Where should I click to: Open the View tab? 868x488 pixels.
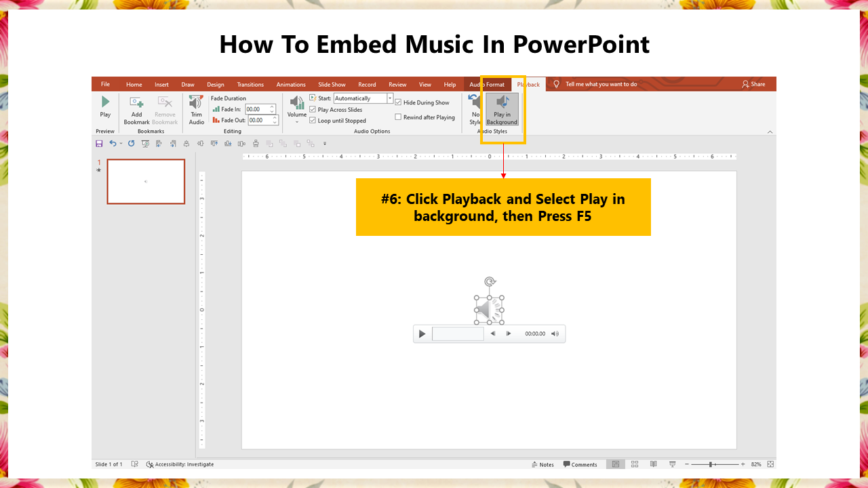click(x=425, y=85)
